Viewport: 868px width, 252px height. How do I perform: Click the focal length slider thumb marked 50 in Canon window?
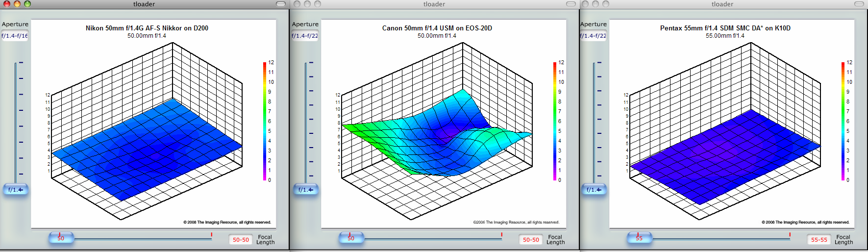351,238
